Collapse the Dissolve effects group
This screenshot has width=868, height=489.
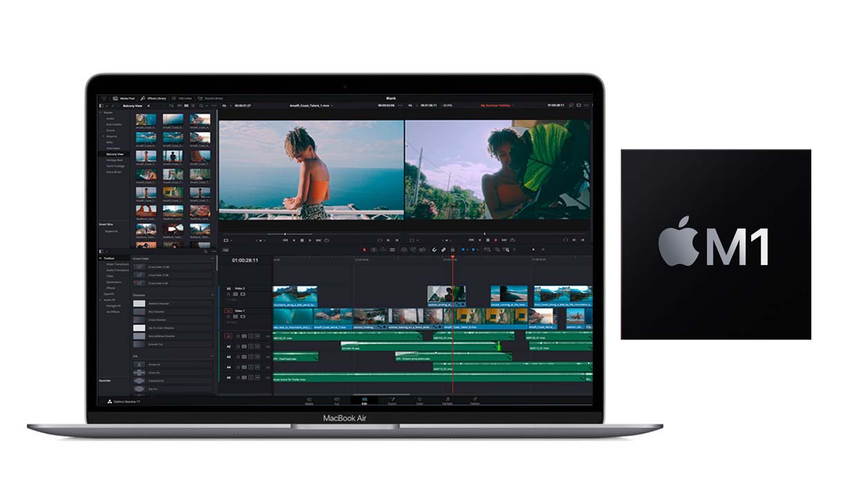212,295
